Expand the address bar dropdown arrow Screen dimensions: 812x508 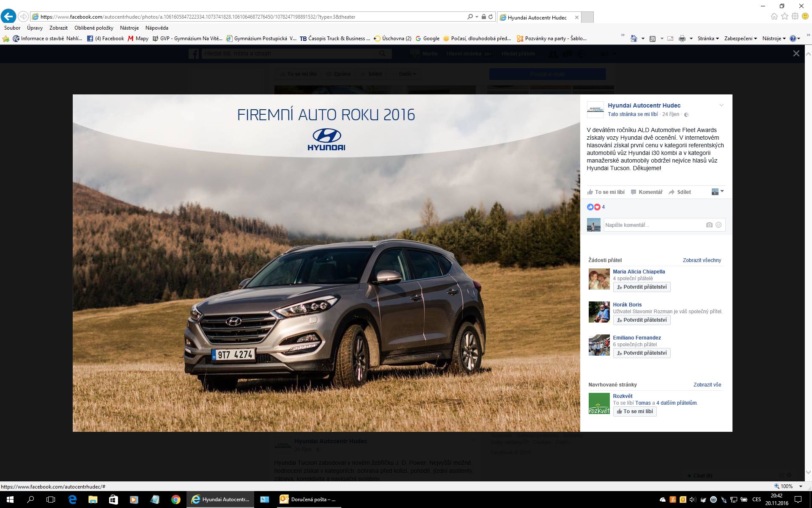[477, 17]
